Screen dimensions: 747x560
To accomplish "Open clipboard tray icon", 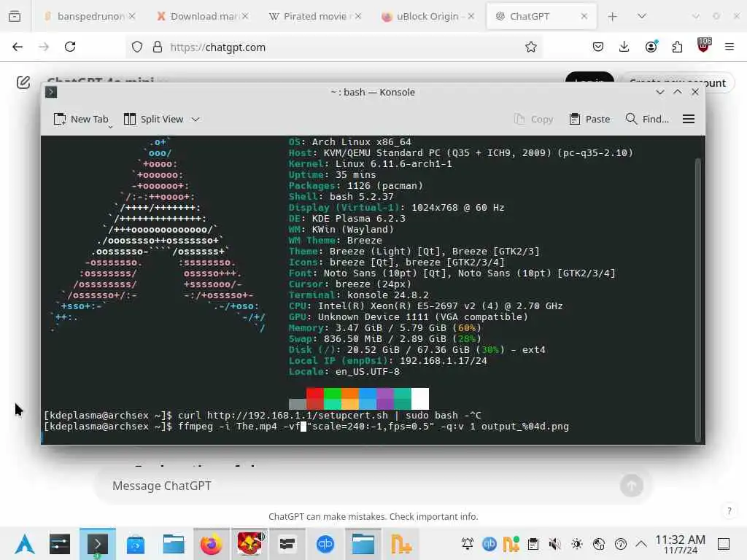I will (533, 544).
